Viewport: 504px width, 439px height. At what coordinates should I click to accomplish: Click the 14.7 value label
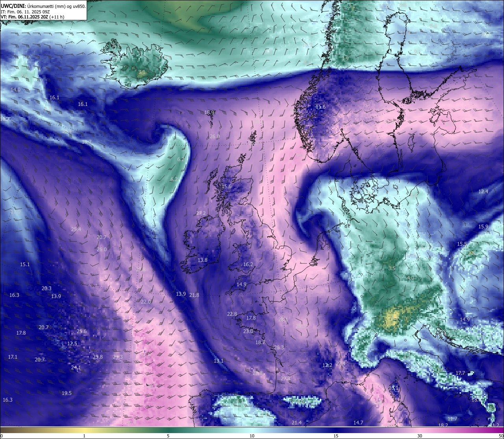coord(358,423)
